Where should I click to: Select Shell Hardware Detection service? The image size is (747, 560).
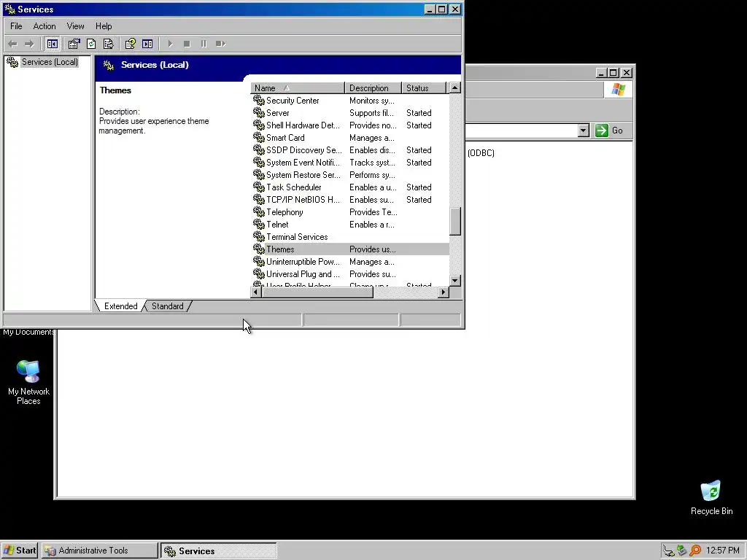point(350,125)
